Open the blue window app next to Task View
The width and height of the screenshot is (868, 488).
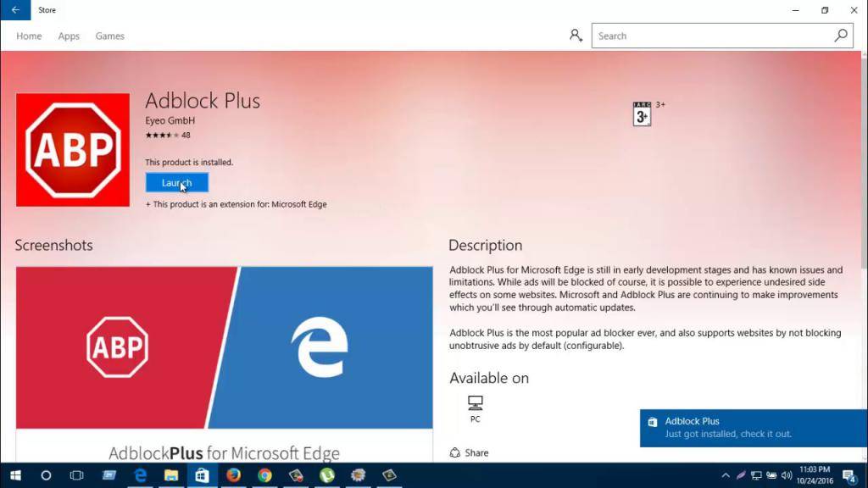coord(109,475)
